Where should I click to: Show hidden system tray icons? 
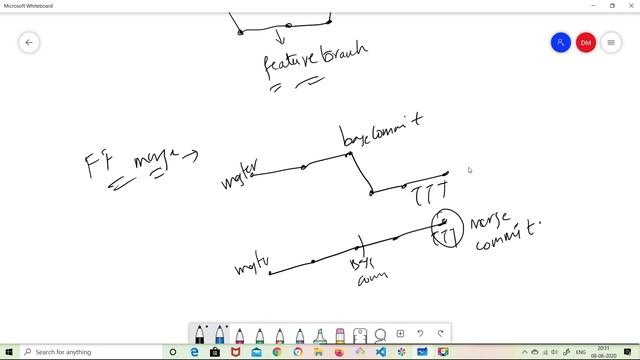pos(524,352)
